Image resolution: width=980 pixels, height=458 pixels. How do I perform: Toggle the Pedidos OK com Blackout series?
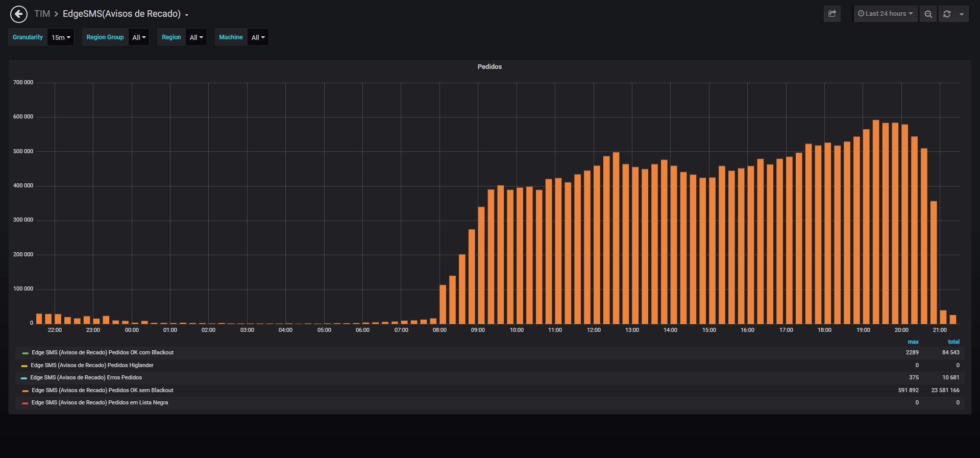point(103,352)
